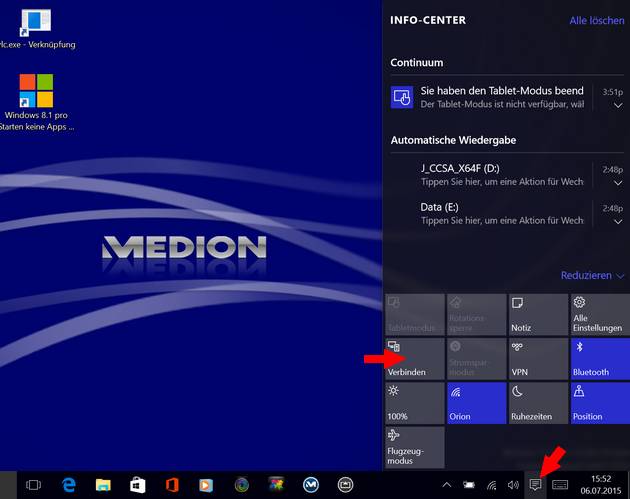
Task: Click the Task View button
Action: click(x=33, y=485)
